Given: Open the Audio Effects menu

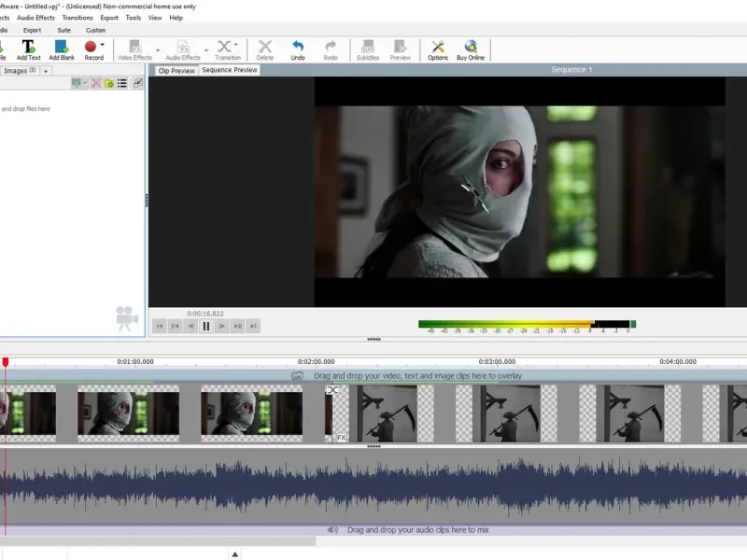Looking at the screenshot, I should (35, 18).
